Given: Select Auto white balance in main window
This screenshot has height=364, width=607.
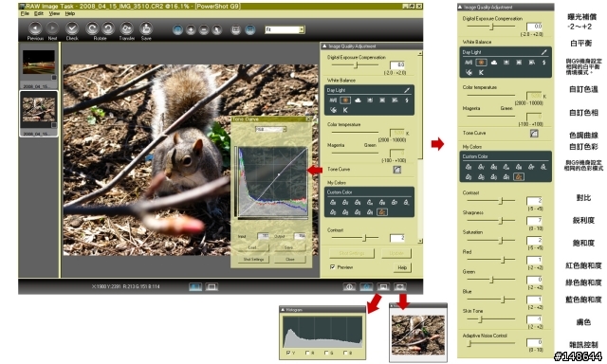Looking at the screenshot, I should (x=333, y=100).
